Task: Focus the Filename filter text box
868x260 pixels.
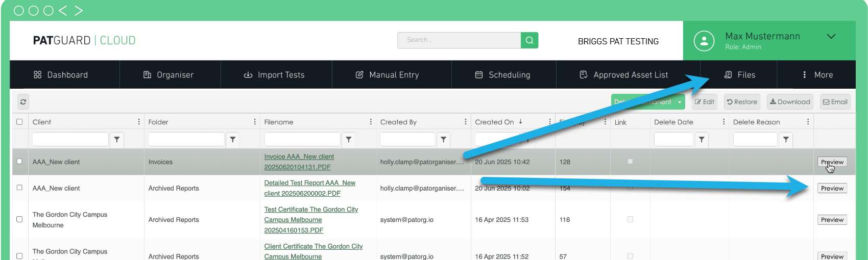Action: click(x=302, y=139)
